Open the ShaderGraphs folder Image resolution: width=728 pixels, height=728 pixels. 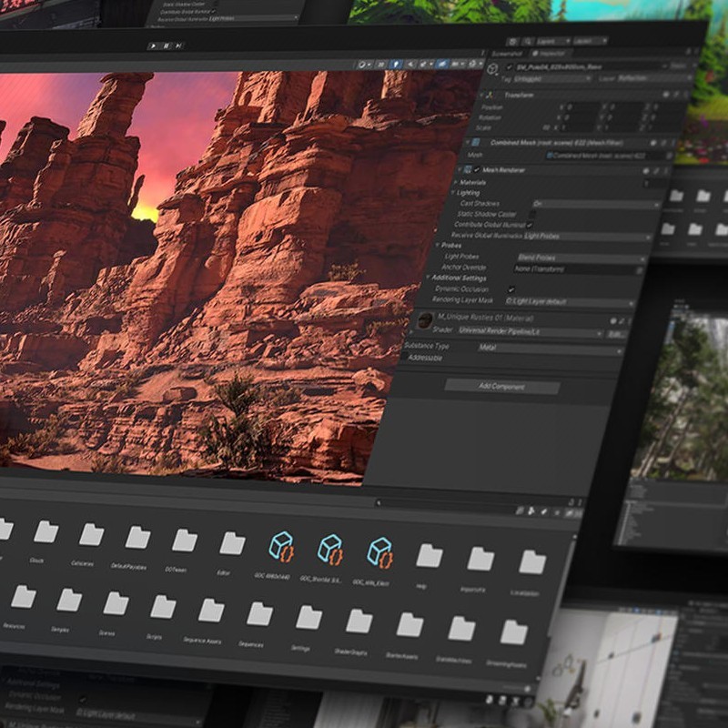359,622
